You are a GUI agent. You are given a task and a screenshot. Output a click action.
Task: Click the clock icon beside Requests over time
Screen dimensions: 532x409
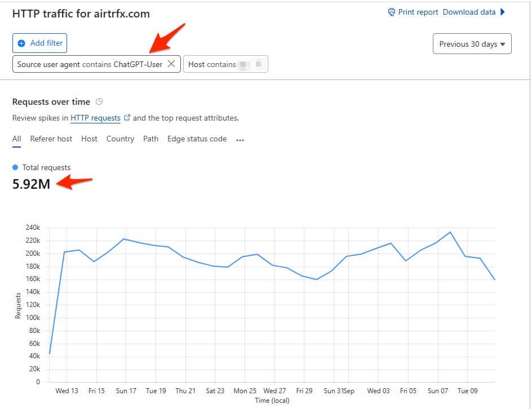(99, 102)
